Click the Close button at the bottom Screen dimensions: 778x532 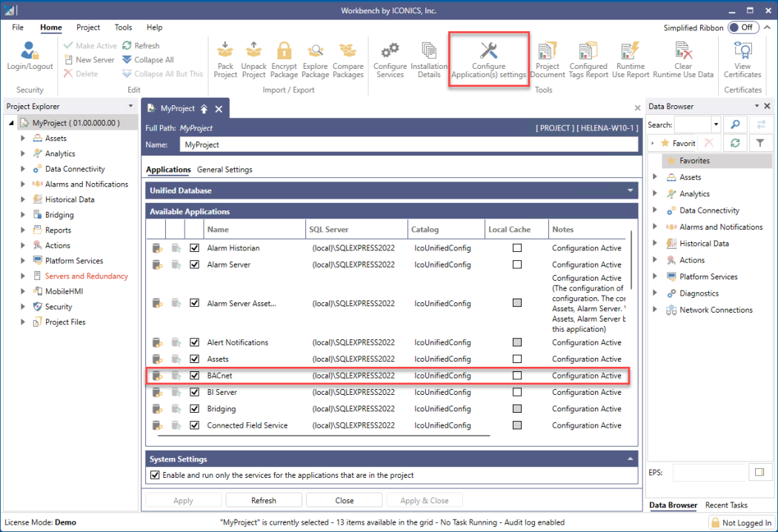344,501
